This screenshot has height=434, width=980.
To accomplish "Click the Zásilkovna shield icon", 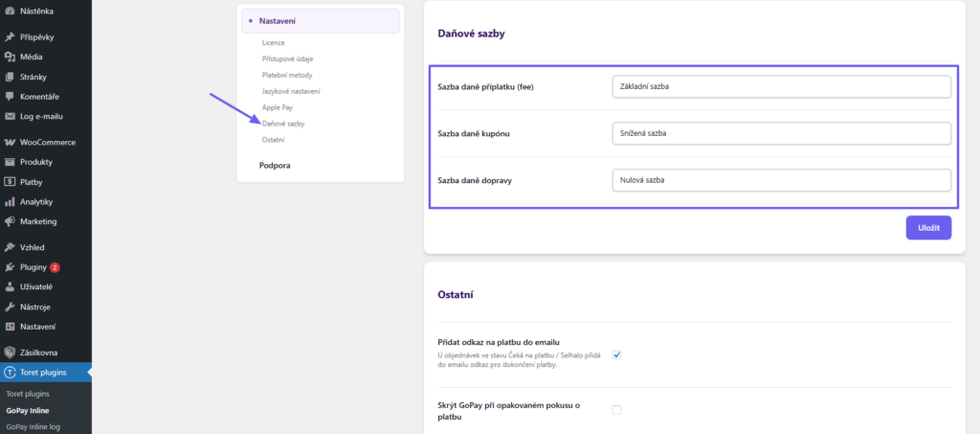I will click(10, 353).
